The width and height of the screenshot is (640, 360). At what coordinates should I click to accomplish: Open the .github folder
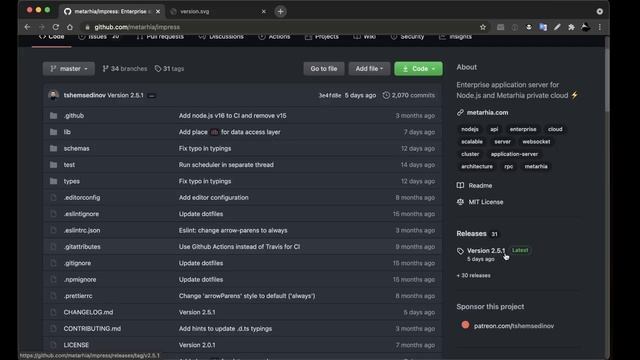click(74, 116)
